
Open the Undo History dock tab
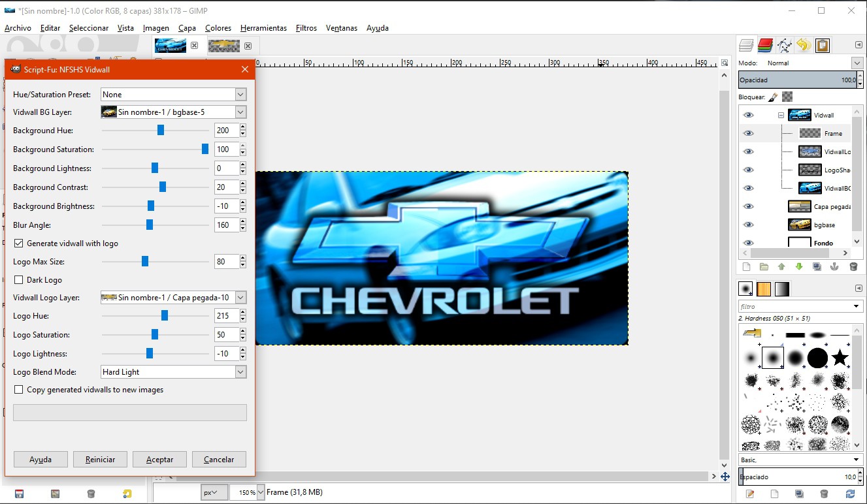point(803,45)
